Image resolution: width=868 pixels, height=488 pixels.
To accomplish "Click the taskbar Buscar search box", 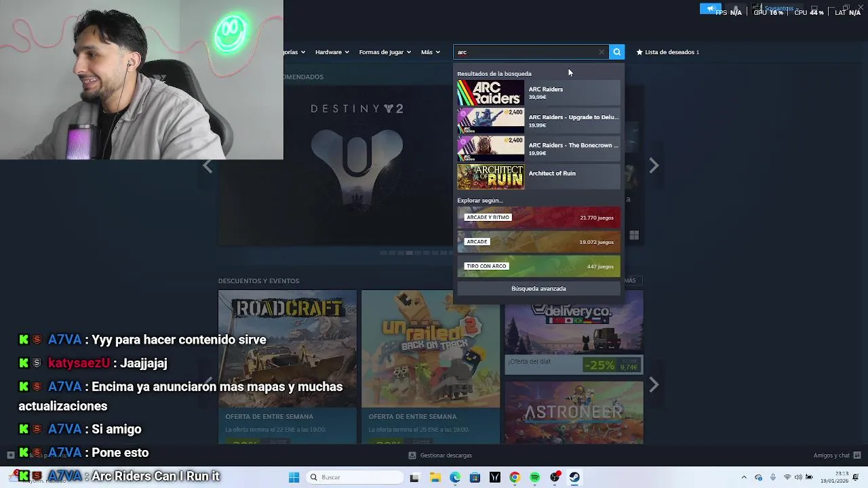I will [x=353, y=477].
